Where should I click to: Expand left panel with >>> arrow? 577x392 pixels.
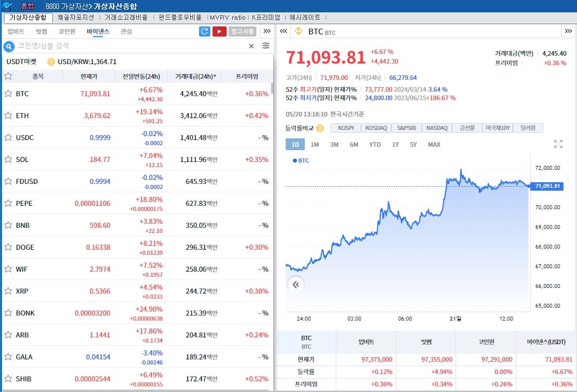267,31
